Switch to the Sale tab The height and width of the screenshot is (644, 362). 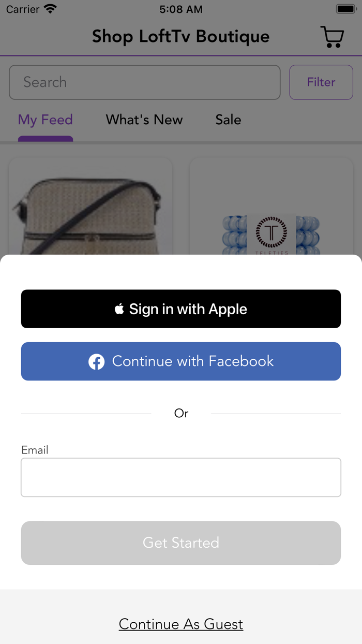tap(228, 120)
